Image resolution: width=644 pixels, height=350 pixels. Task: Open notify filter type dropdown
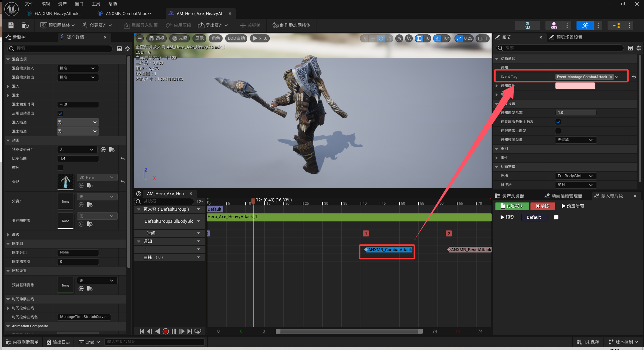(575, 140)
